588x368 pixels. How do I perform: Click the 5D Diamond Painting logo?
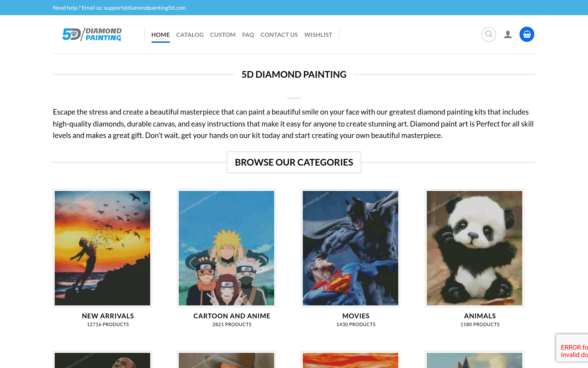tap(92, 34)
